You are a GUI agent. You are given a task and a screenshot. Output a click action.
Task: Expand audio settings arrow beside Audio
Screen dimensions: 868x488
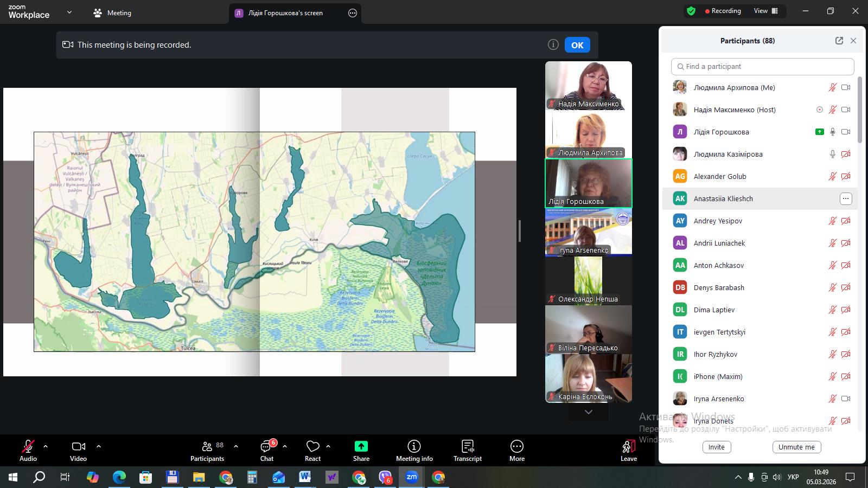tap(46, 446)
